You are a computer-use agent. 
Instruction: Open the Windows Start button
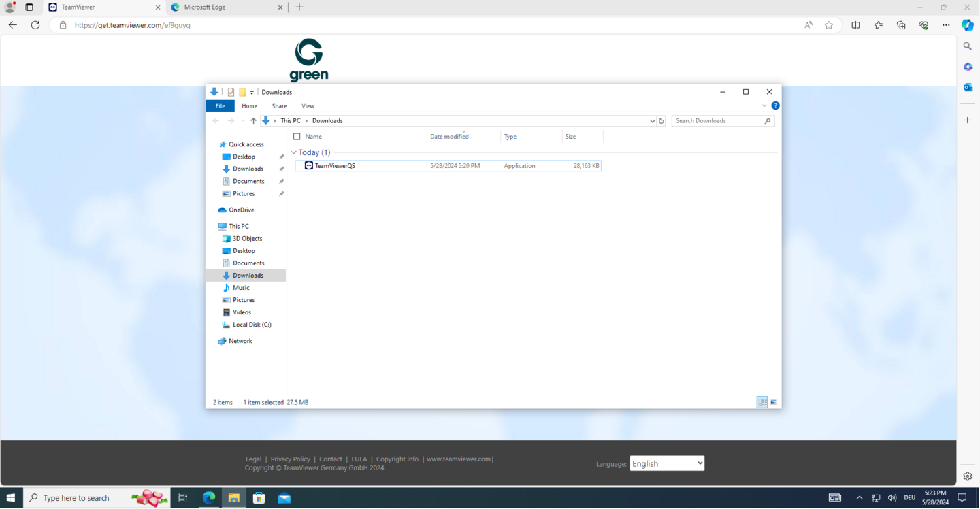(11, 498)
